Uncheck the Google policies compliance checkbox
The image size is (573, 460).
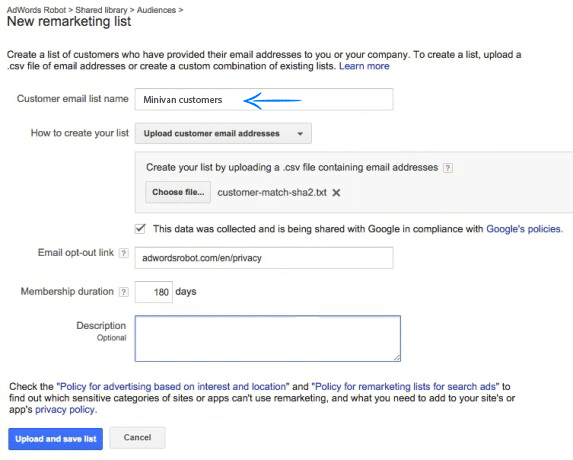point(140,229)
